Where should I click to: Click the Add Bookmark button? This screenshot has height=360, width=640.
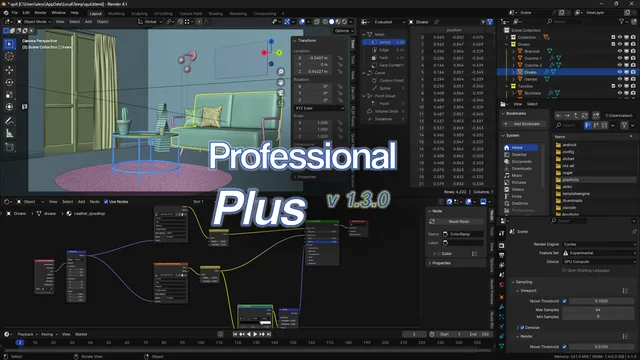coord(524,124)
